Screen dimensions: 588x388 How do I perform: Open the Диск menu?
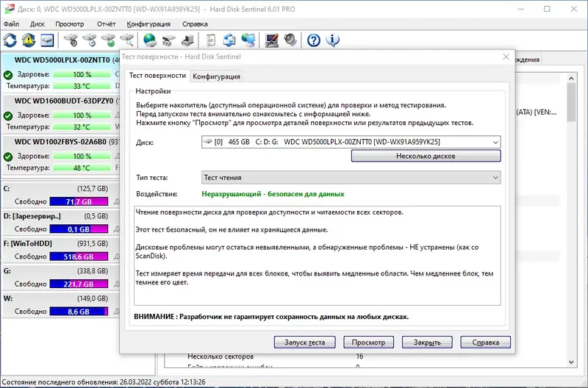tap(37, 24)
